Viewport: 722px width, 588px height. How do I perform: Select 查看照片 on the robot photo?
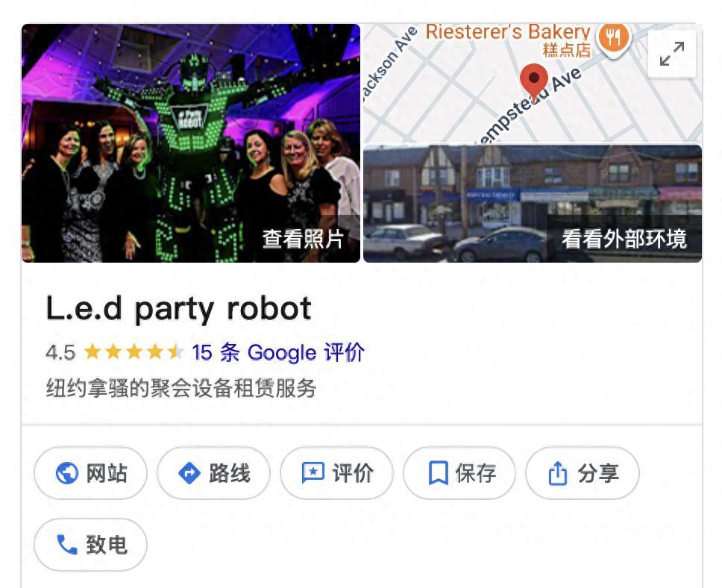point(303,240)
